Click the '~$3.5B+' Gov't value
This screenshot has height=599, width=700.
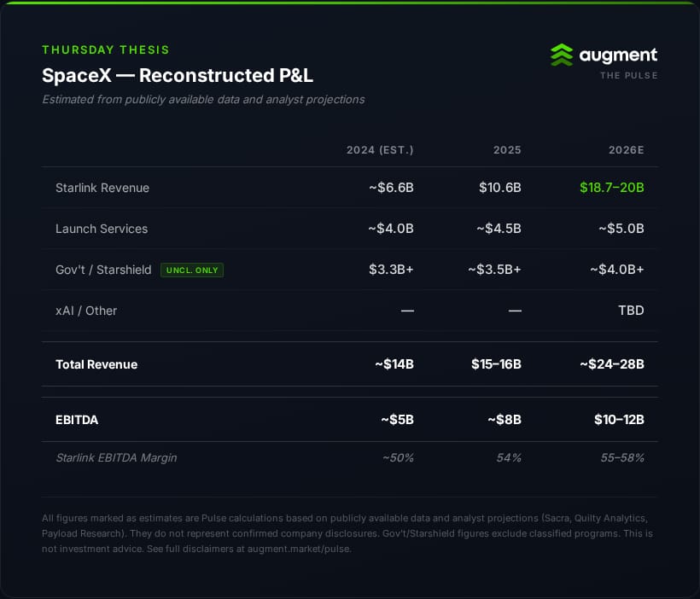[494, 270]
